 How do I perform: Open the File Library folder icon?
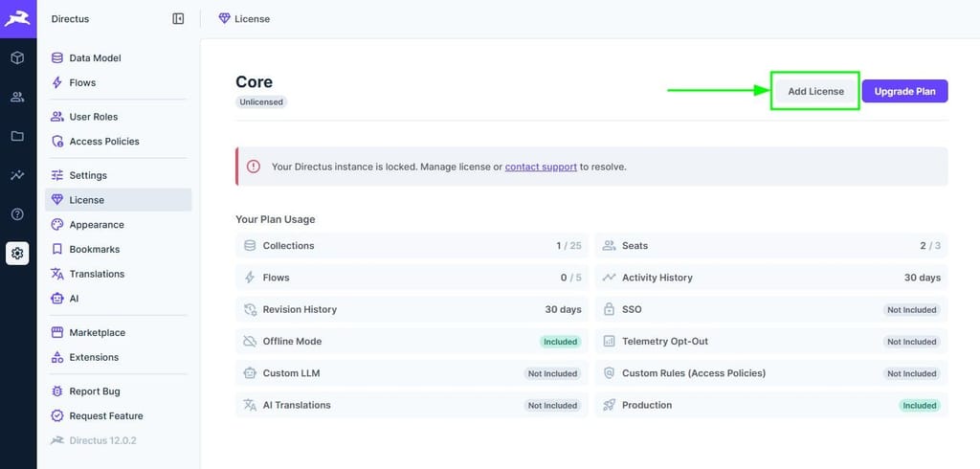[17, 136]
